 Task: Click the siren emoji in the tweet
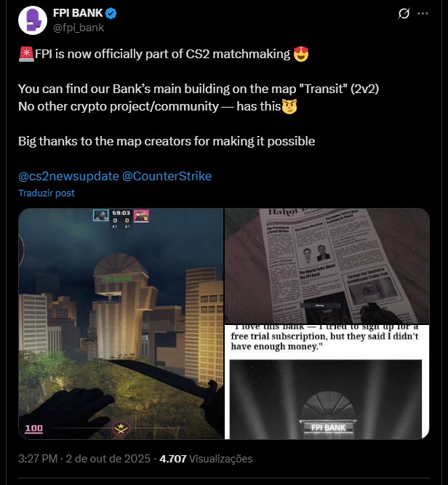[x=26, y=54]
